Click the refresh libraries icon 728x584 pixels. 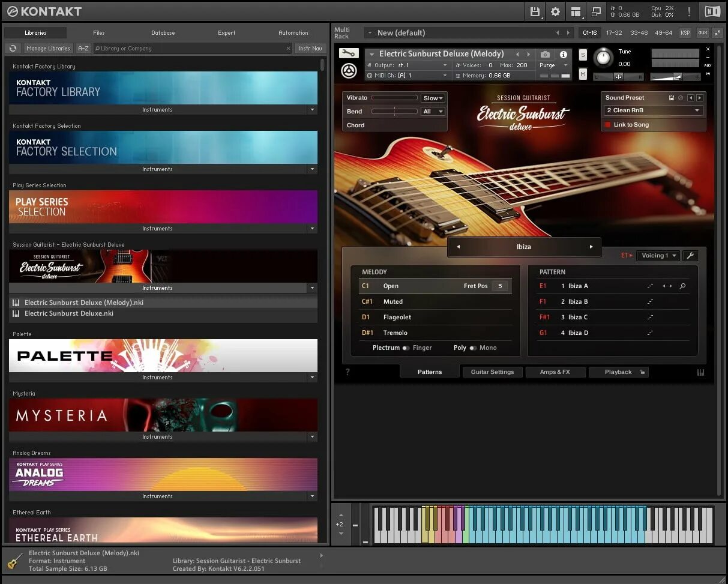[13, 49]
